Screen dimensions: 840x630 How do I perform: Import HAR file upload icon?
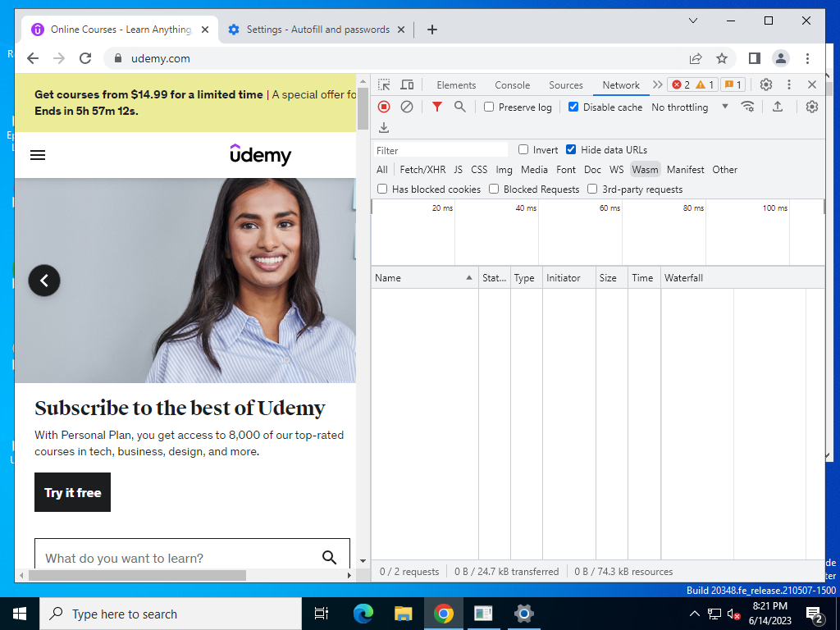click(778, 107)
